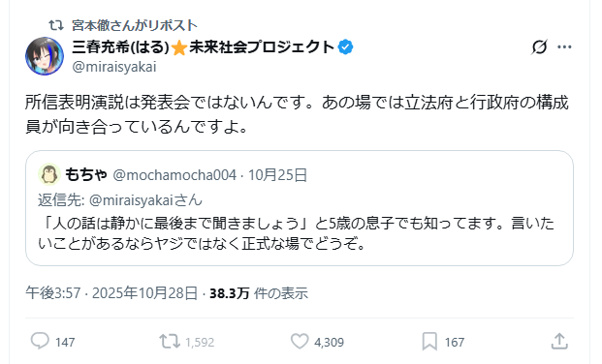Click the @mochamocha004 handle

click(x=174, y=175)
